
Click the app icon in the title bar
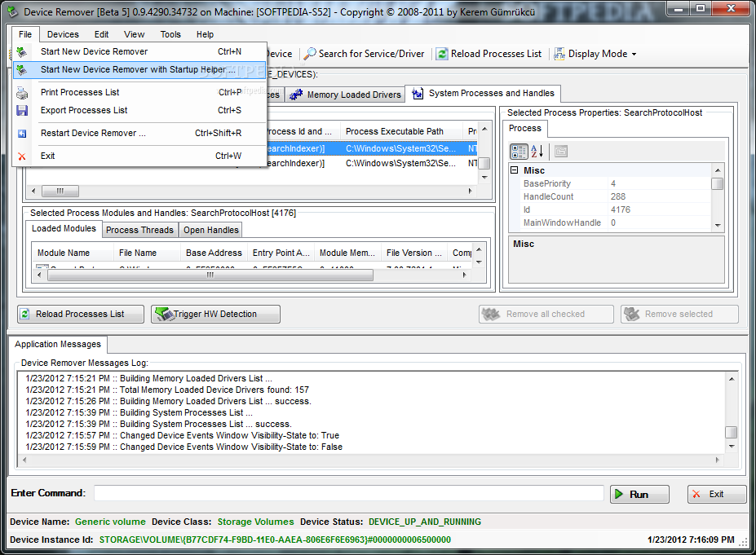click(x=13, y=11)
